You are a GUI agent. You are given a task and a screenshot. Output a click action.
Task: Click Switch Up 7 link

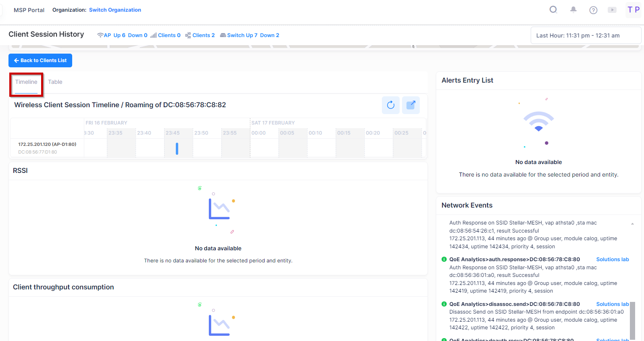(x=242, y=35)
